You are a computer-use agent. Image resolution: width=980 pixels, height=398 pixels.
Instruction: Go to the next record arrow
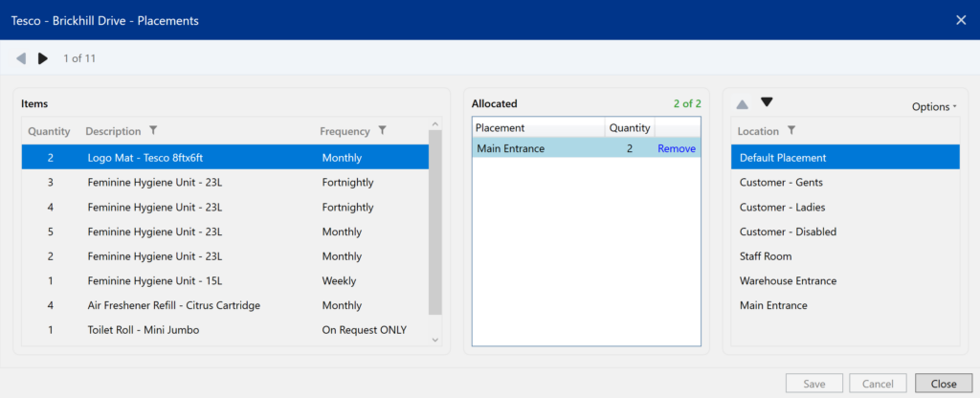pyautogui.click(x=42, y=58)
